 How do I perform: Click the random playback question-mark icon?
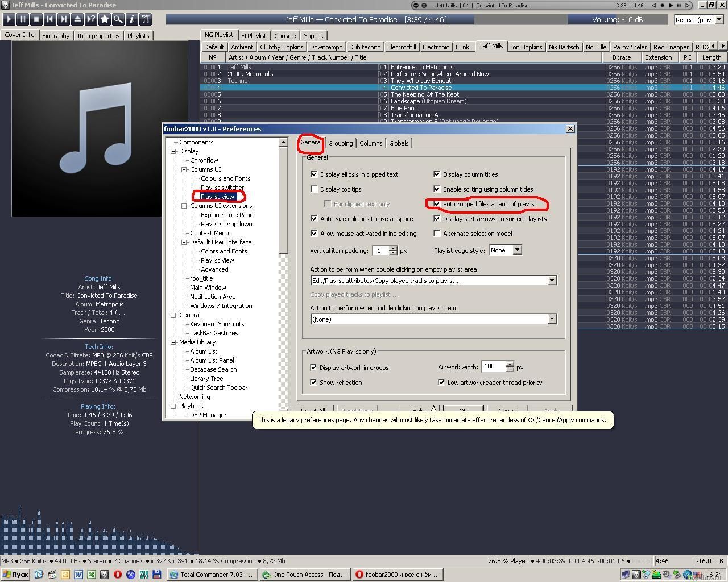tap(91, 19)
